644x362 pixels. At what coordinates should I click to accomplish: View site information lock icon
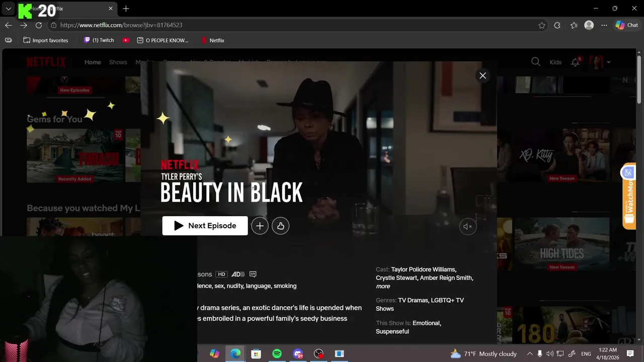coord(53,25)
